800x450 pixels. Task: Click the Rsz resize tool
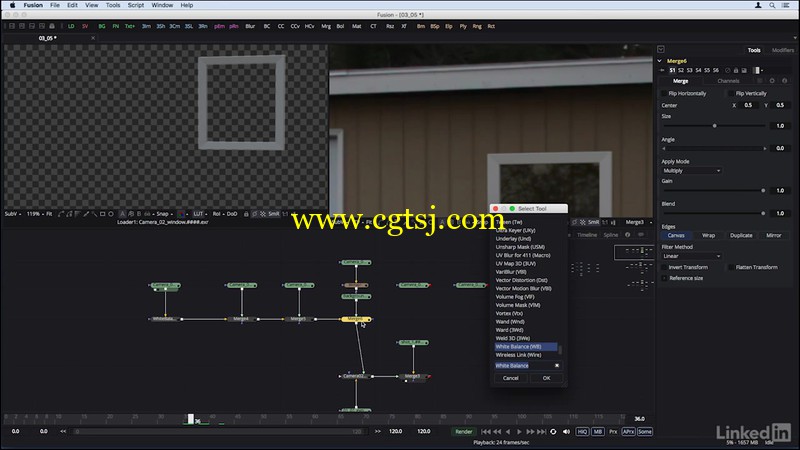pyautogui.click(x=390, y=26)
